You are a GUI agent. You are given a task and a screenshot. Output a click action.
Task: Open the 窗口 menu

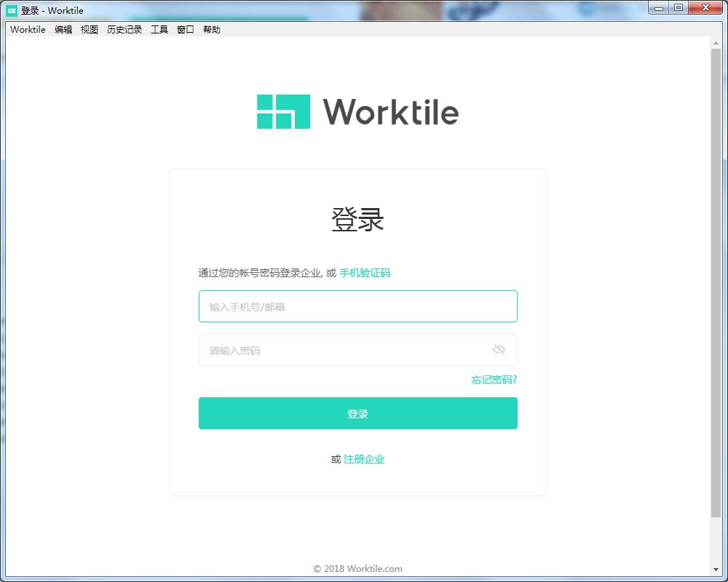186,30
